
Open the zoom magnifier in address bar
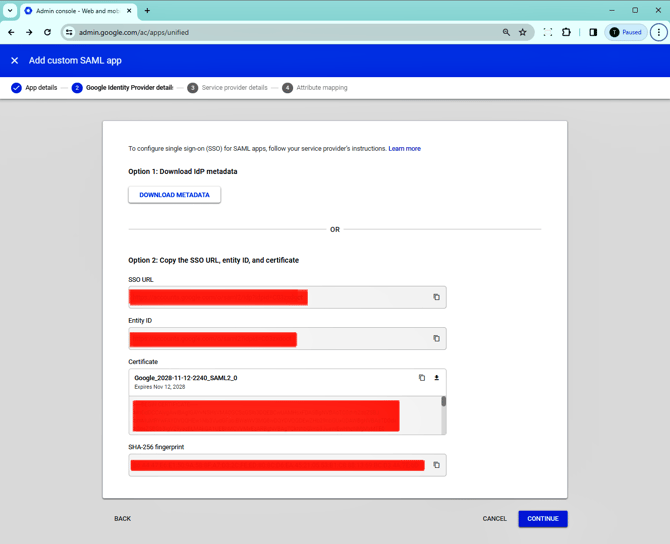506,32
